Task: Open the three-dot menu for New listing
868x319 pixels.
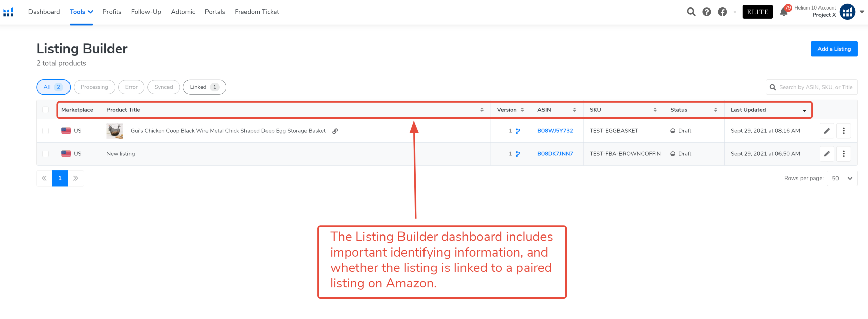Action: (x=844, y=153)
